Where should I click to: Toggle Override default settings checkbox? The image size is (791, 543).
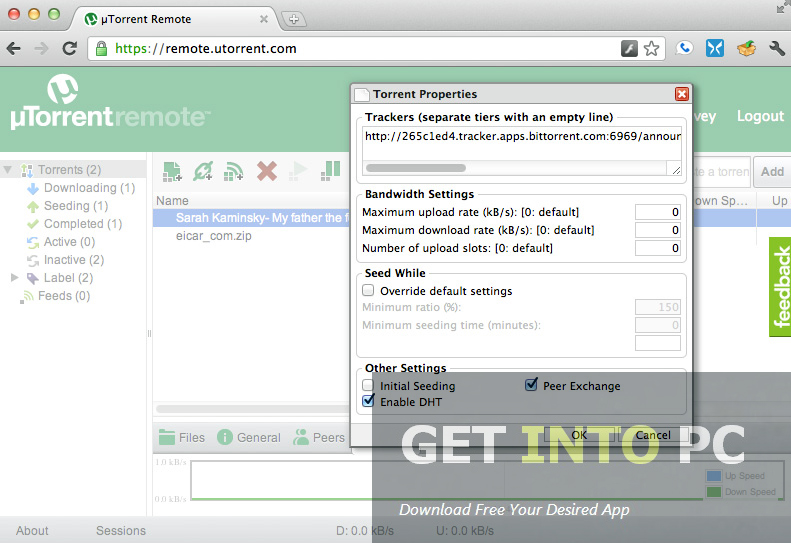[x=368, y=290]
